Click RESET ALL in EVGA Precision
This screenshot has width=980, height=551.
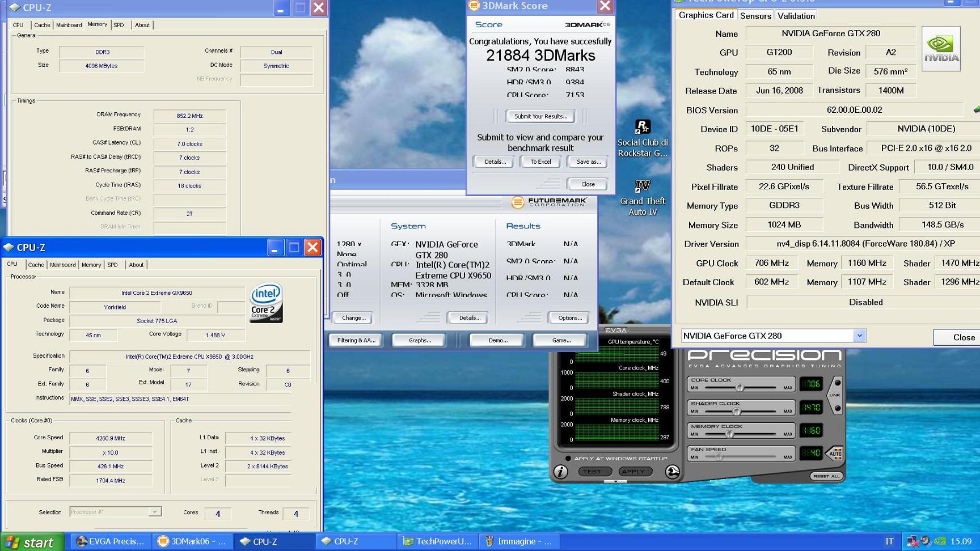point(826,476)
